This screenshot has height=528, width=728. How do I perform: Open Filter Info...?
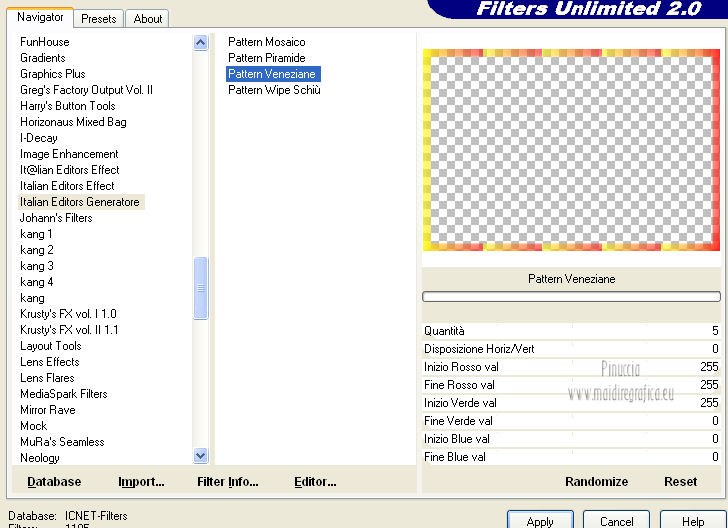click(x=228, y=482)
